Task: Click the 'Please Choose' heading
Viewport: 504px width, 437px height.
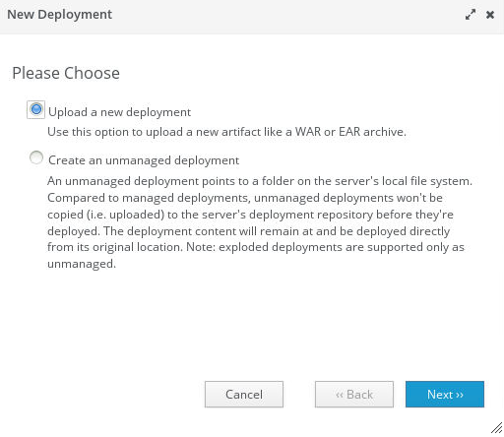Action: tap(66, 73)
